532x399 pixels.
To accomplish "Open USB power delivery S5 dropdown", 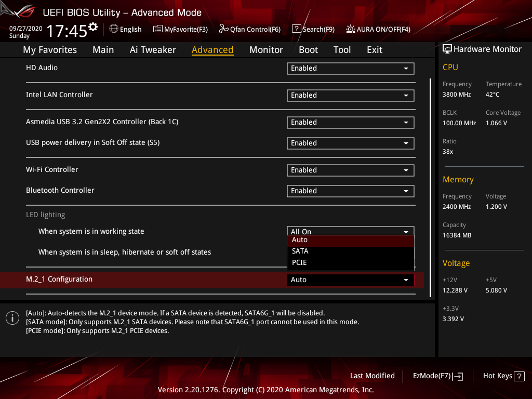I will pos(351,143).
